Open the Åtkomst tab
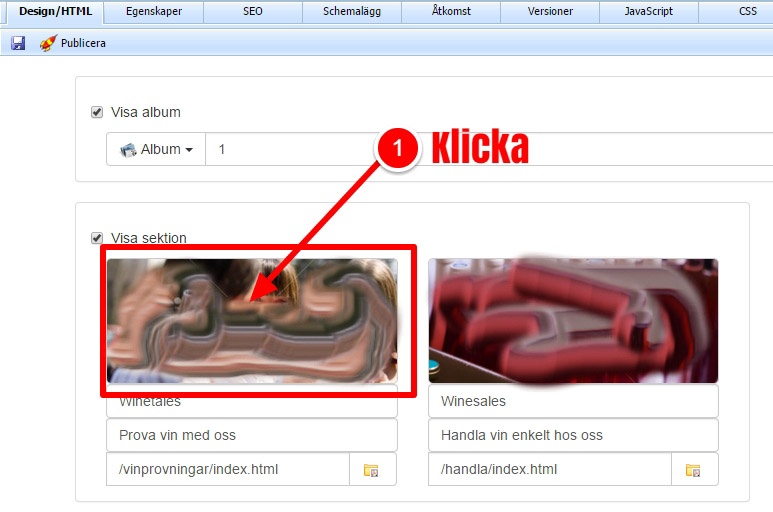 [451, 11]
